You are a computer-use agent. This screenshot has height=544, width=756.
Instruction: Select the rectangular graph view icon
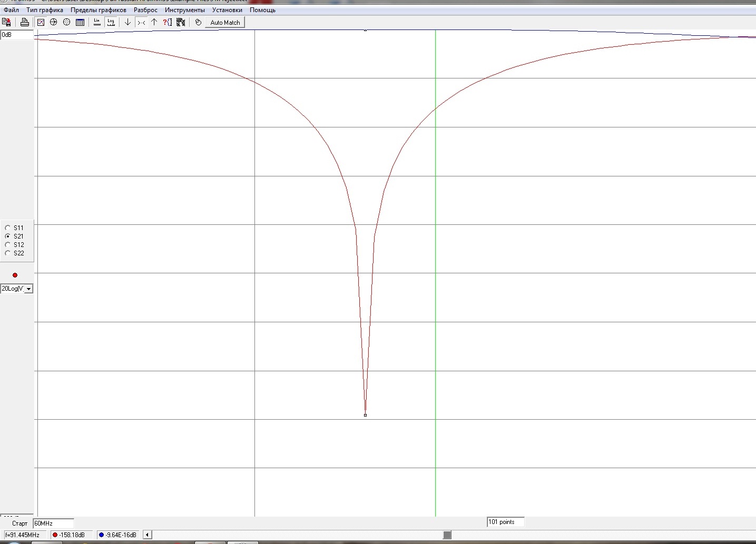[41, 22]
